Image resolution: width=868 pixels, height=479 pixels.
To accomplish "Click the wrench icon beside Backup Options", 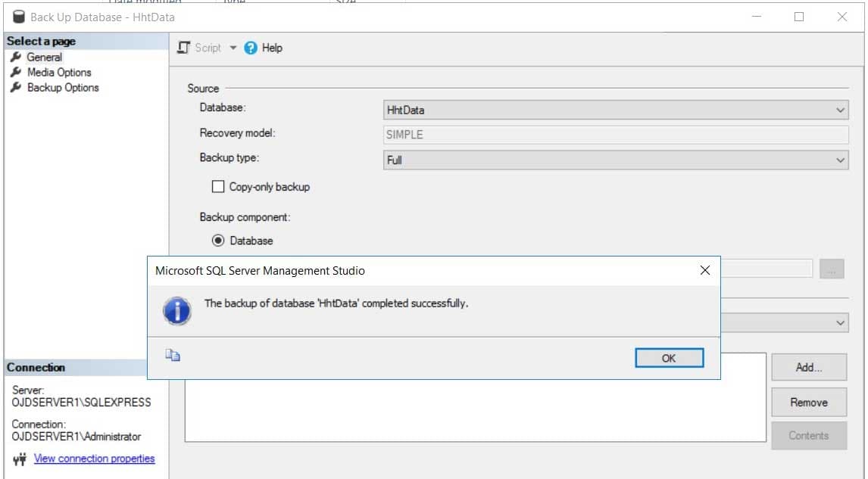I will pos(16,87).
